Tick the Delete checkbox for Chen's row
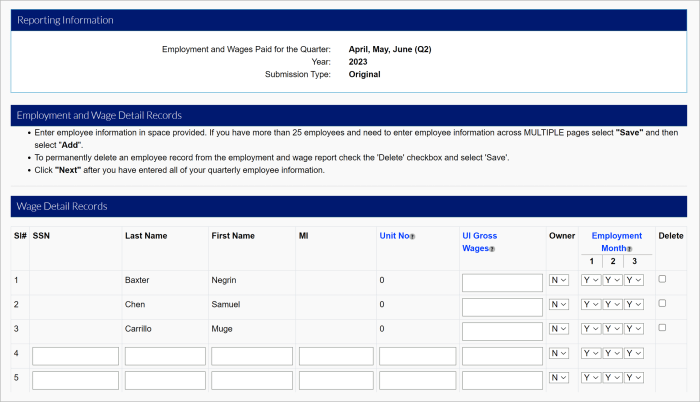 (x=662, y=303)
